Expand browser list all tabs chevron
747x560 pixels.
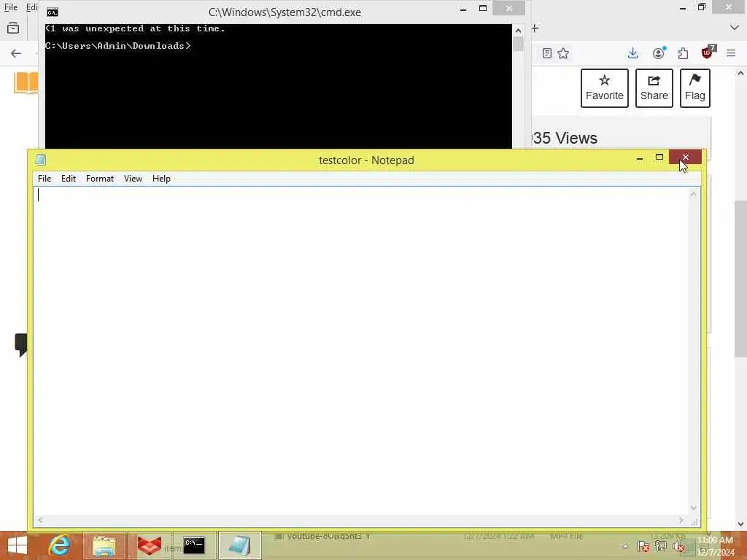(x=734, y=28)
